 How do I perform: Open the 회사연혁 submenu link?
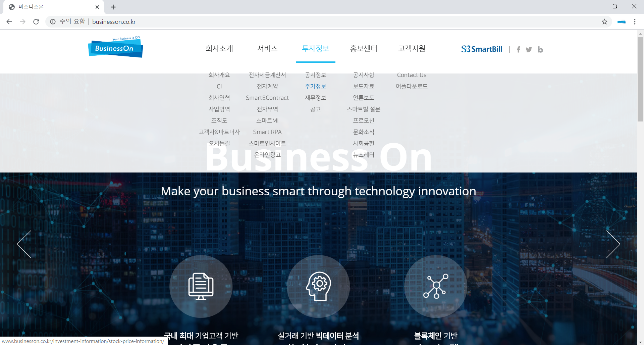[219, 98]
